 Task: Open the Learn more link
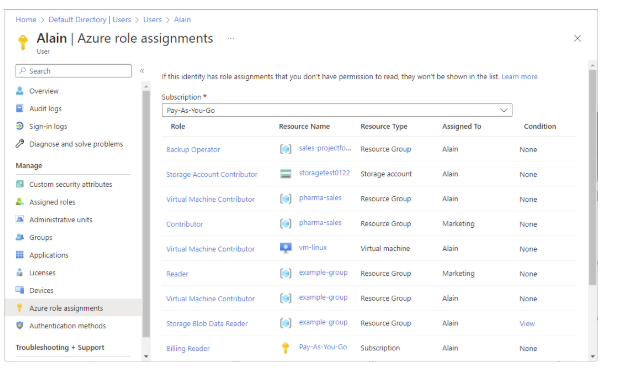pyautogui.click(x=519, y=76)
